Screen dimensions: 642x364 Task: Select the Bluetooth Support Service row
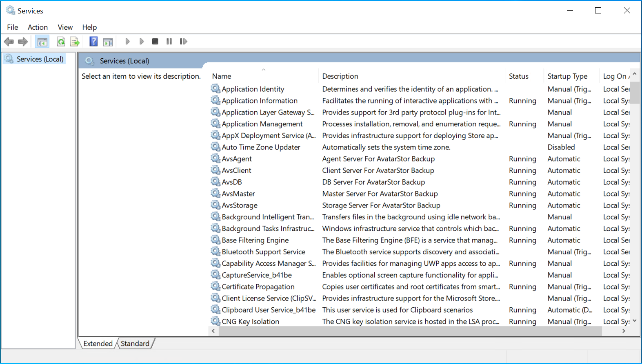coord(420,252)
